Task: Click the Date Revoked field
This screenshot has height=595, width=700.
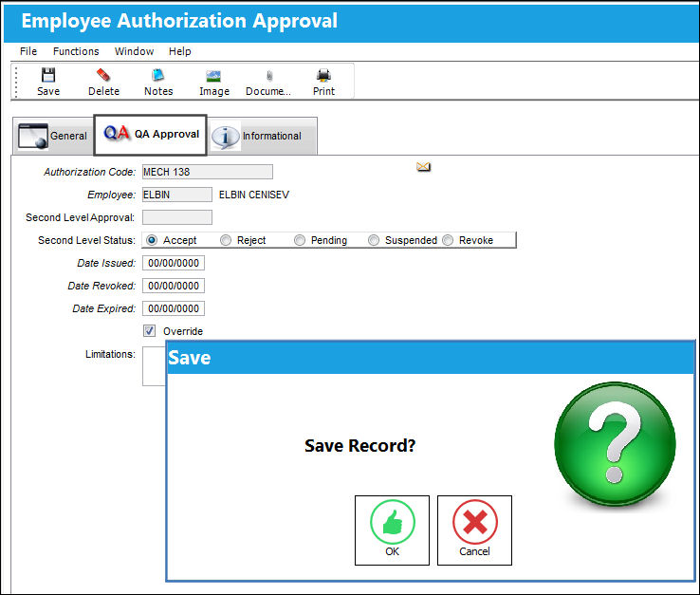Action: [174, 286]
